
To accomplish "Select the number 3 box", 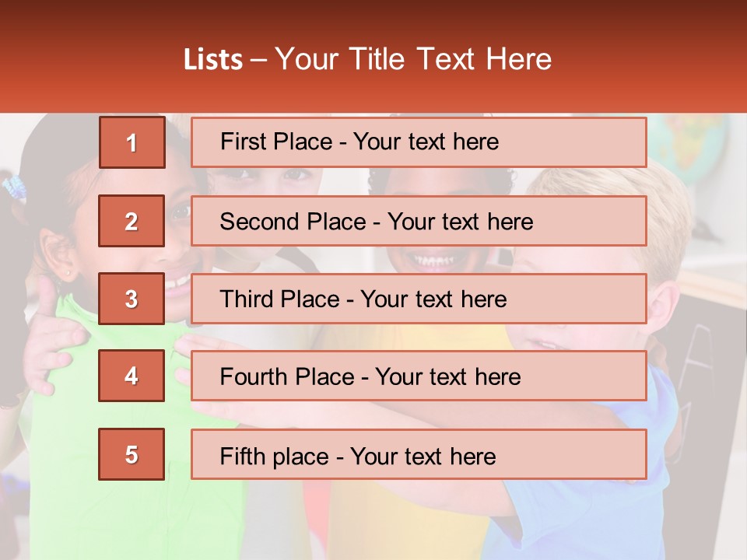I will click(x=132, y=299).
